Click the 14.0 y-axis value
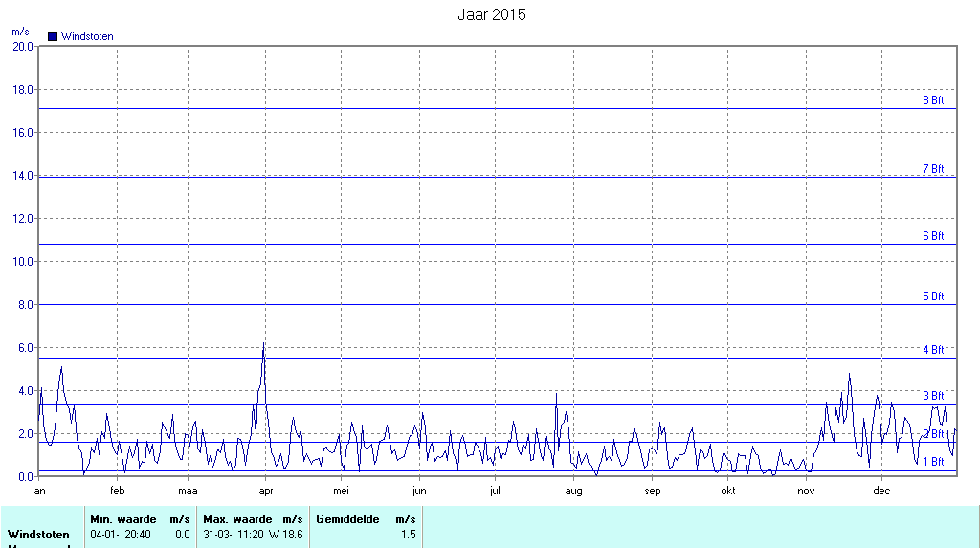This screenshot has width=980, height=548. (x=23, y=176)
